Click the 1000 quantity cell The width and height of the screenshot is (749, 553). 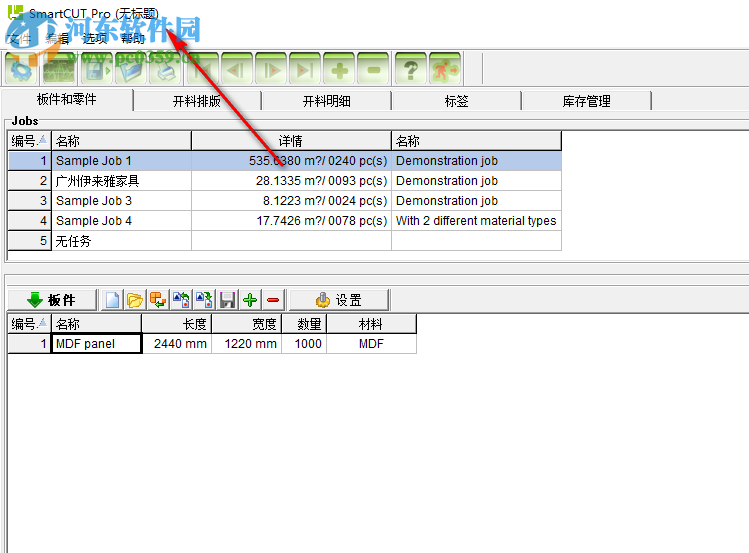point(304,344)
